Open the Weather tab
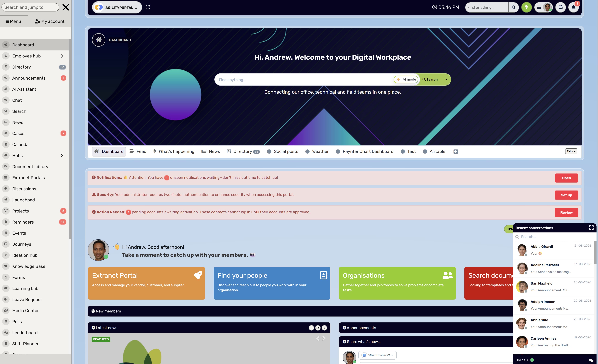This screenshot has height=364, width=598. (x=317, y=151)
